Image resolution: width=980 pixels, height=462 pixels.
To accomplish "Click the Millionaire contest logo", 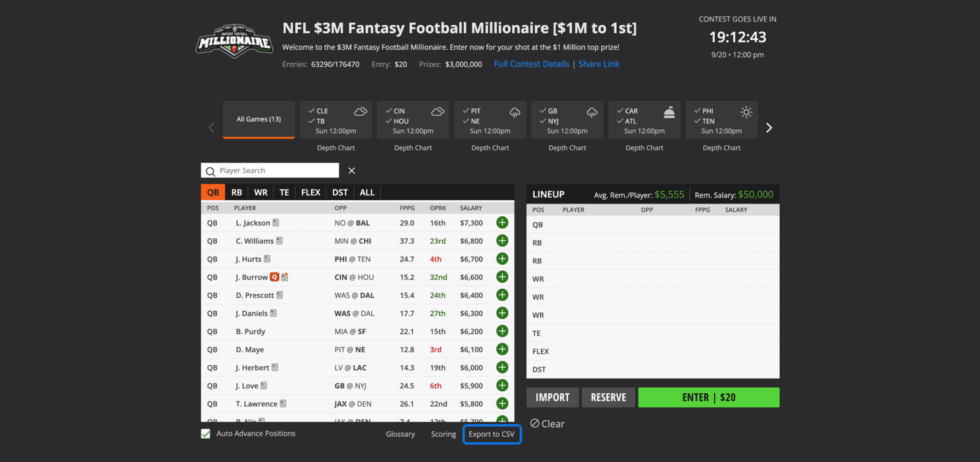I will point(234,42).
